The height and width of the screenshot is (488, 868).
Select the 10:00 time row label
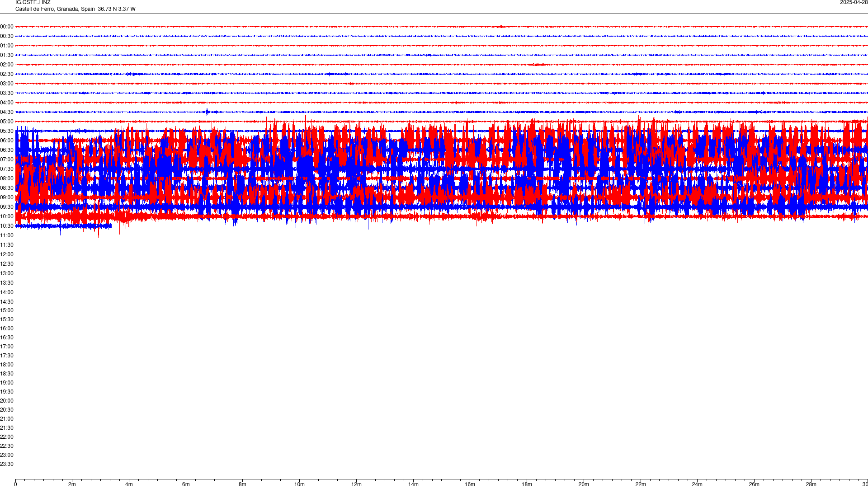(7, 216)
